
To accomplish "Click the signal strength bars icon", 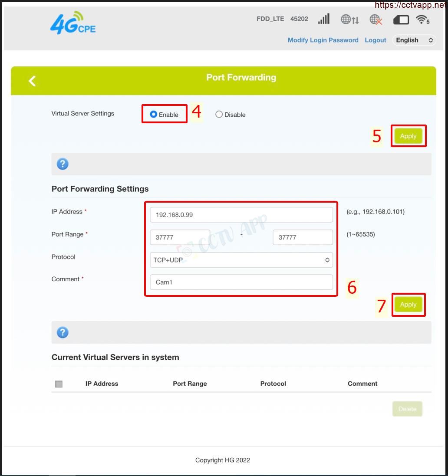I will coord(324,19).
